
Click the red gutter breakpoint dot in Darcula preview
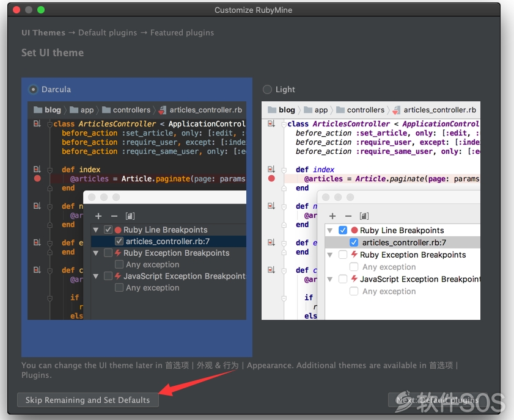click(x=37, y=178)
